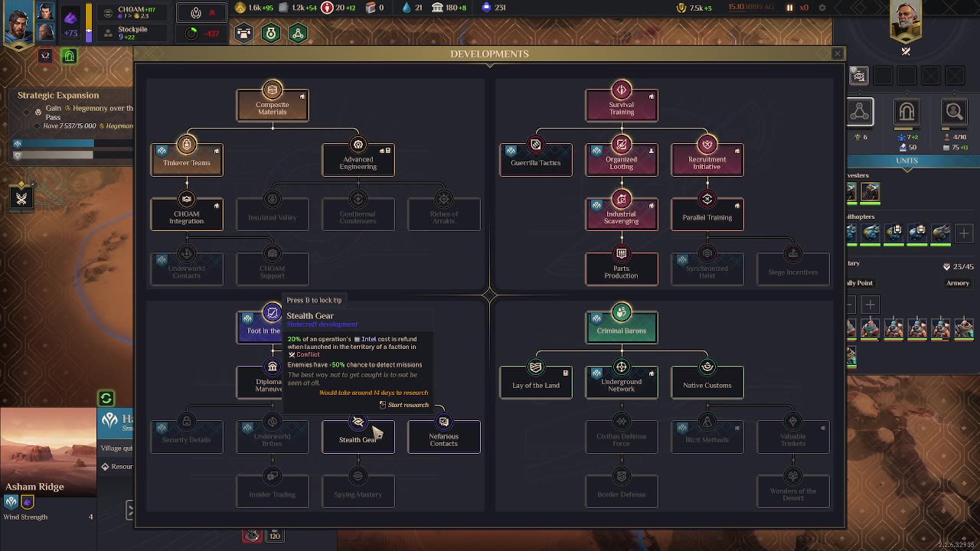The height and width of the screenshot is (551, 980).
Task: Click the Solari resource counter
Action: pos(255,8)
